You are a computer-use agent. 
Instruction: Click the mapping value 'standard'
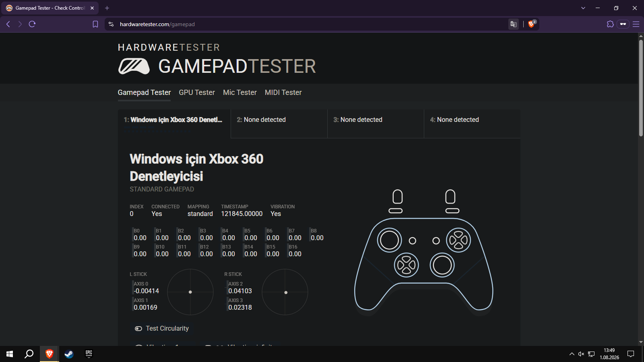tap(200, 214)
